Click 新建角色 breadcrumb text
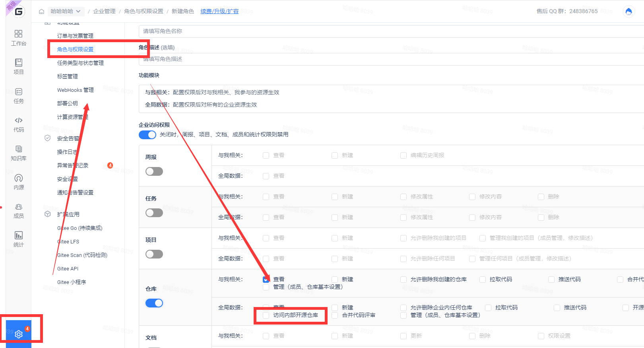 click(x=182, y=11)
